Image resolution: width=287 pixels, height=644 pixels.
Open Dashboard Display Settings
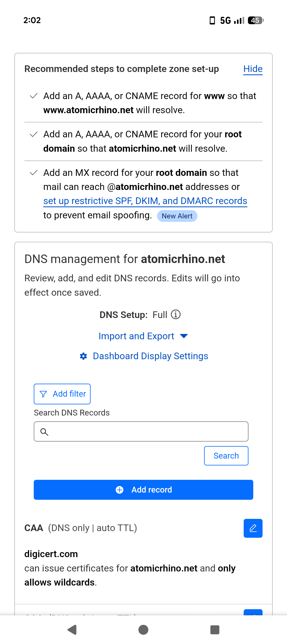[150, 356]
